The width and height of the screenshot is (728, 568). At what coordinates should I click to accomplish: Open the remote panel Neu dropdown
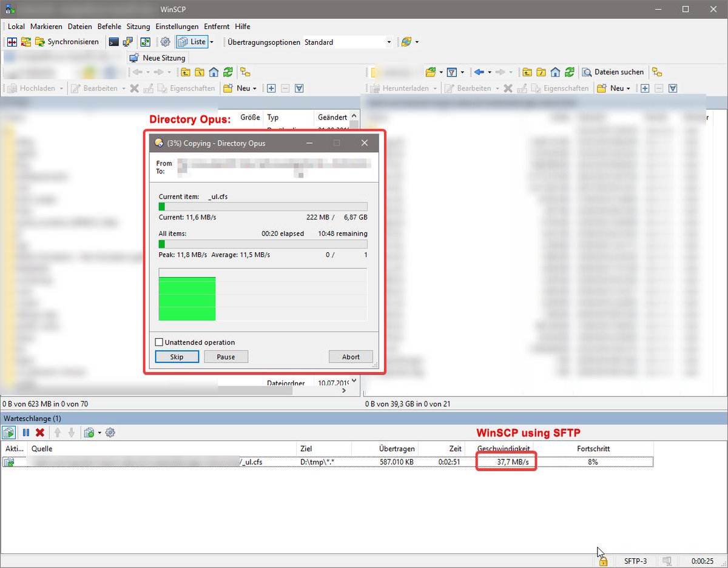pos(613,88)
